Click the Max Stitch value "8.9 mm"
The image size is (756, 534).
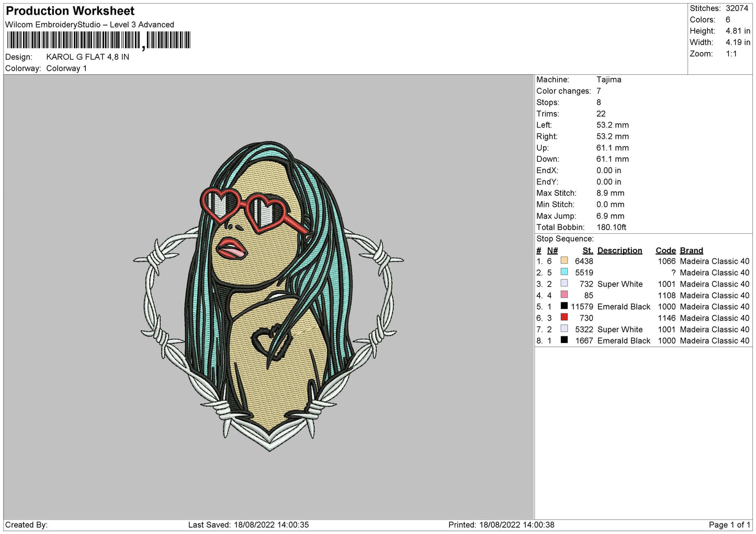pos(611,193)
